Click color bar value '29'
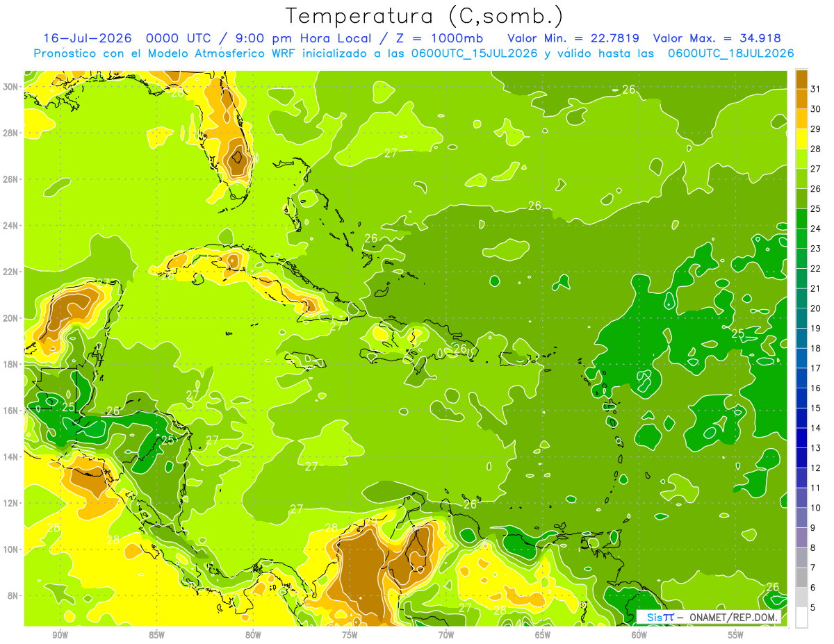The height and width of the screenshot is (644, 834). tap(816, 129)
